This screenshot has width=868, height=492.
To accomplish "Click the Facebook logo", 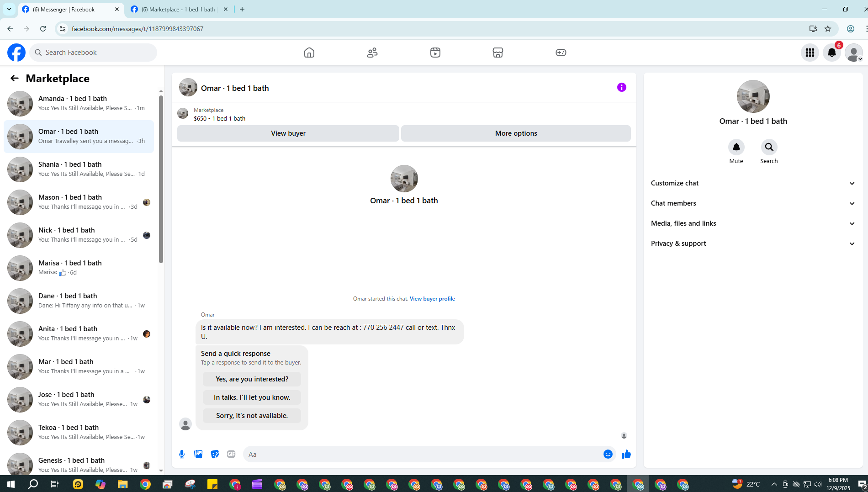I will coord(16,53).
